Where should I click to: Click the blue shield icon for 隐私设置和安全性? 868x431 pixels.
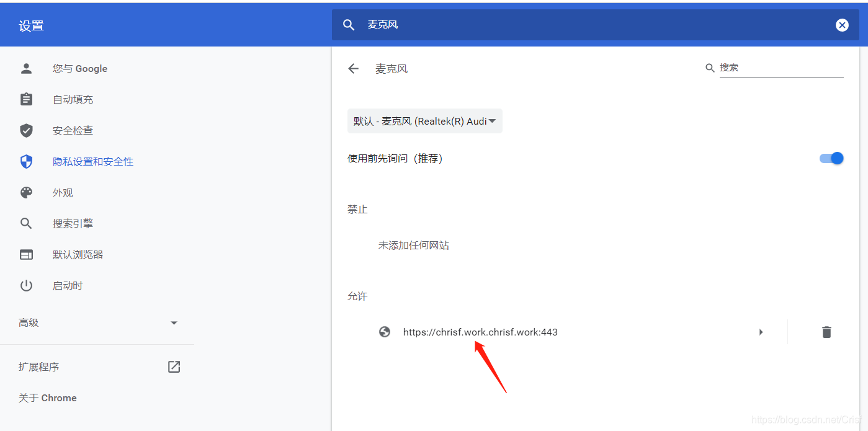[x=26, y=161]
